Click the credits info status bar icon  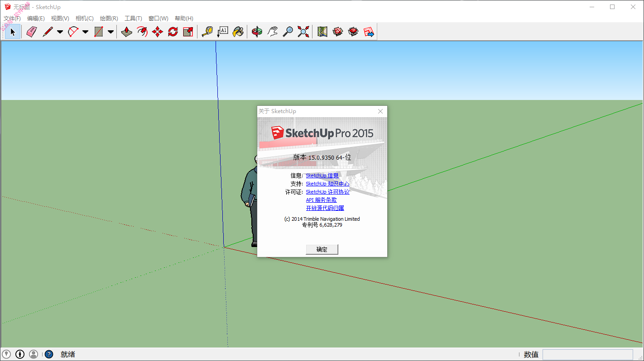[20, 354]
